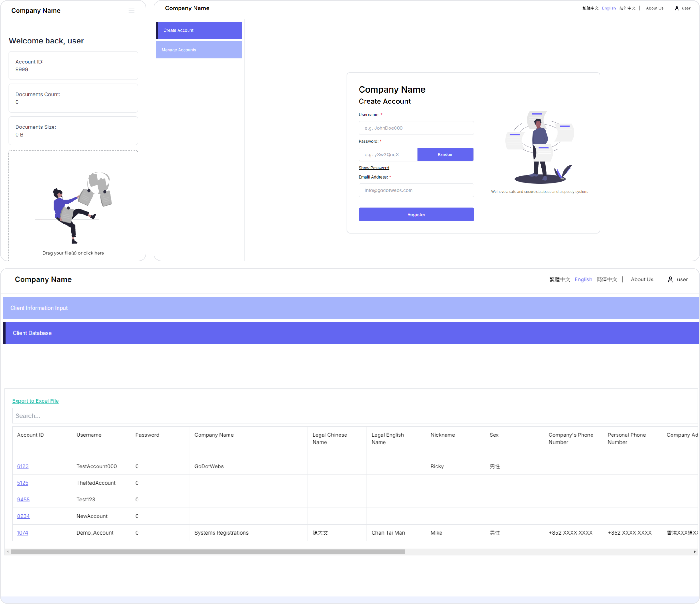
Task: Click the Export to Excel File link
Action: pos(35,401)
